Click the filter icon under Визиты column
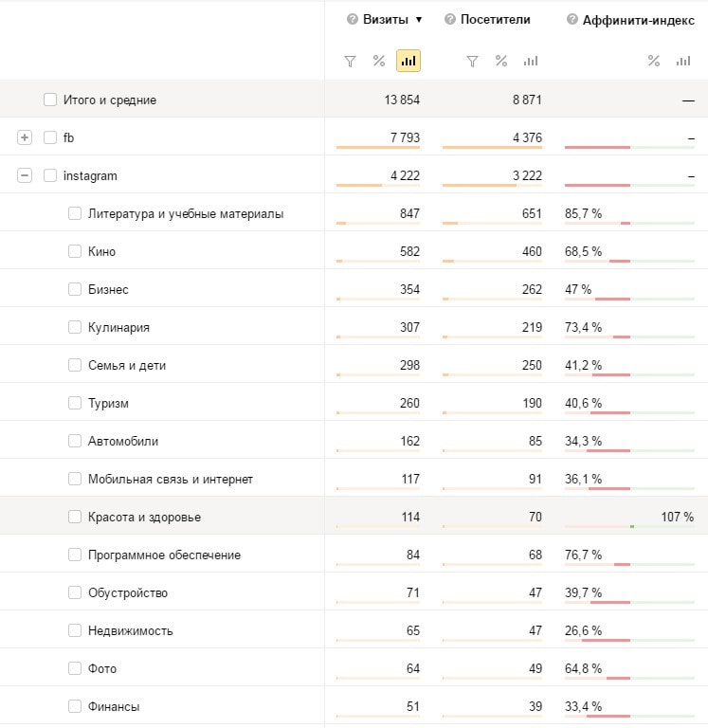The image size is (708, 728). 350,62
